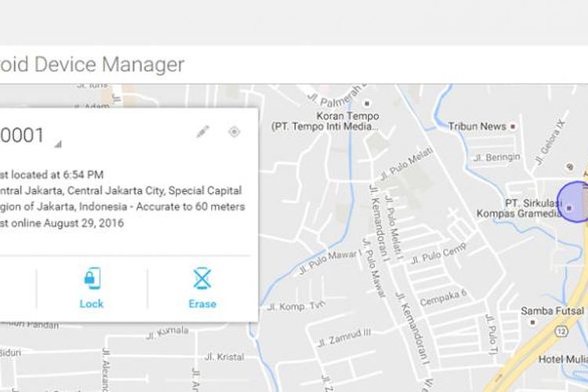Click the Android Device Manager page title
The image size is (588, 392).
pyautogui.click(x=93, y=64)
